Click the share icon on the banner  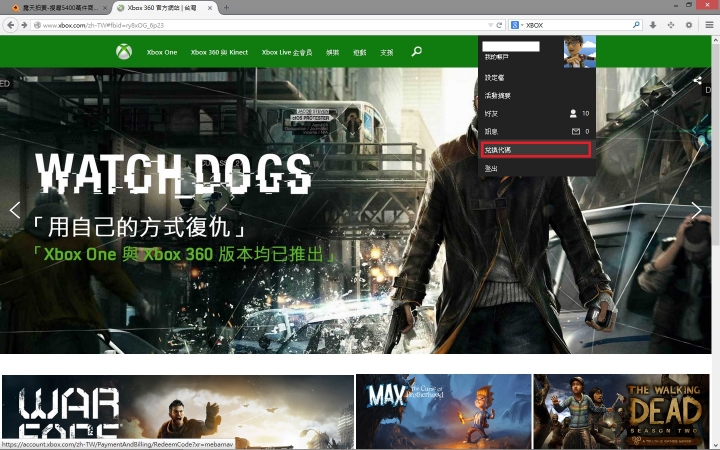tap(697, 81)
